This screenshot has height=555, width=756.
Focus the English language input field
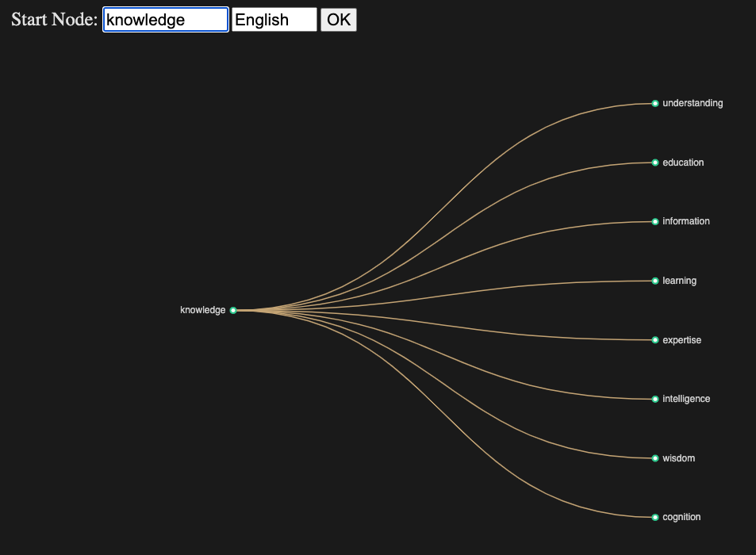pyautogui.click(x=274, y=20)
